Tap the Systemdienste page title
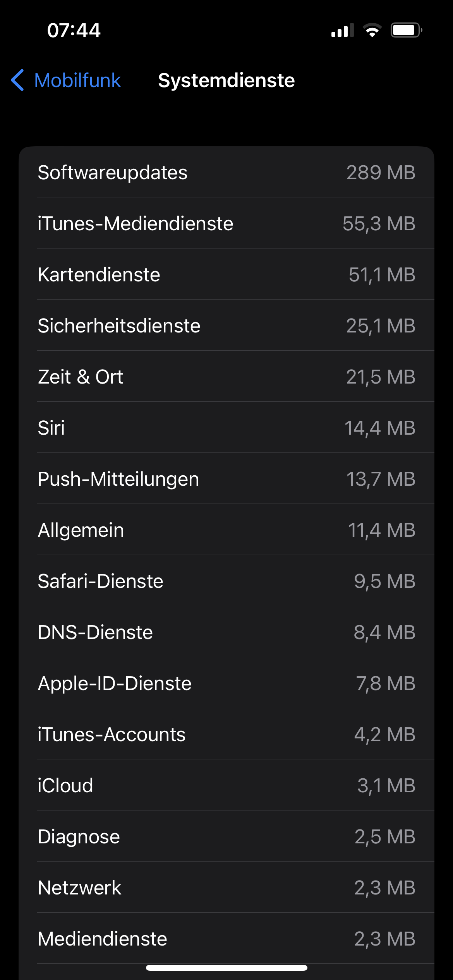 [x=226, y=81]
